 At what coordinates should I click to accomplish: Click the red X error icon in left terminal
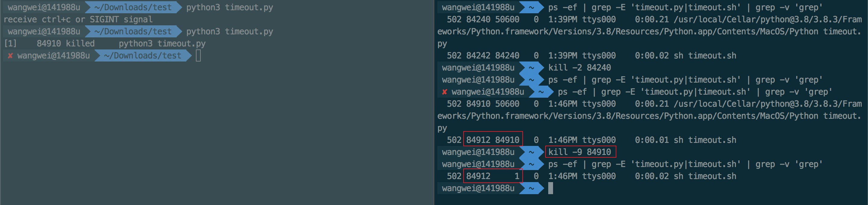10,56
